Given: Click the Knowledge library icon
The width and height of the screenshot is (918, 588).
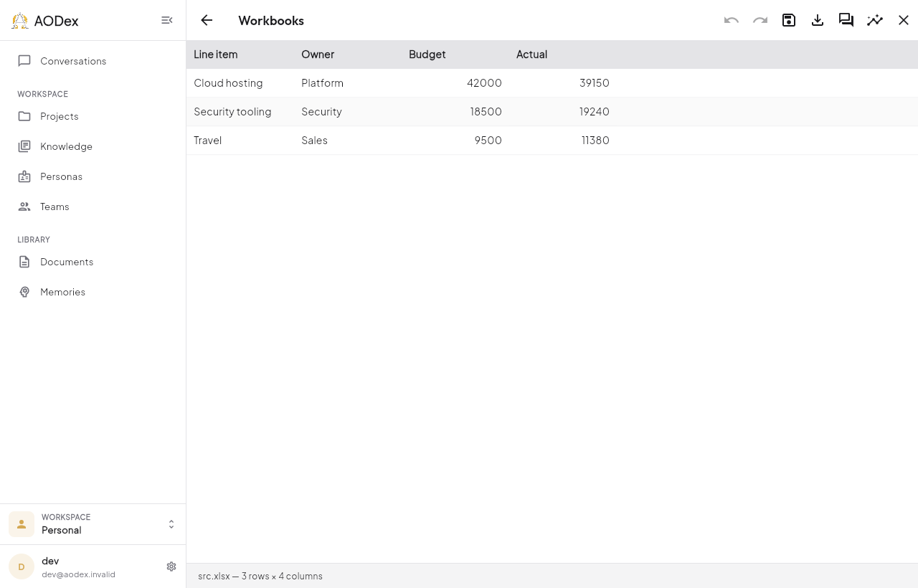Looking at the screenshot, I should (x=24, y=146).
